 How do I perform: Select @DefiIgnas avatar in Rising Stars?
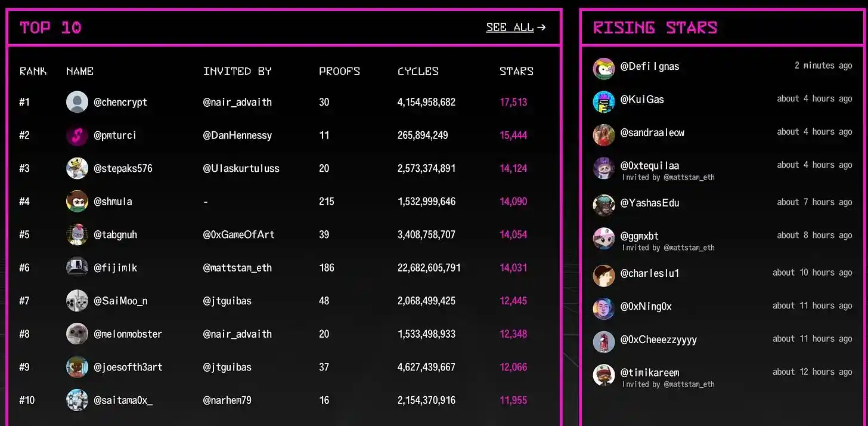(603, 69)
